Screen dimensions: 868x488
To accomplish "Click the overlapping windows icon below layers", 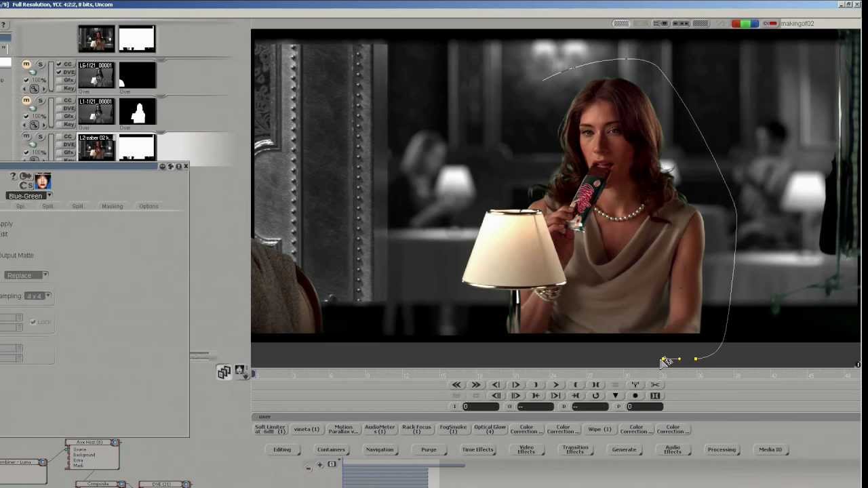I will [x=224, y=373].
